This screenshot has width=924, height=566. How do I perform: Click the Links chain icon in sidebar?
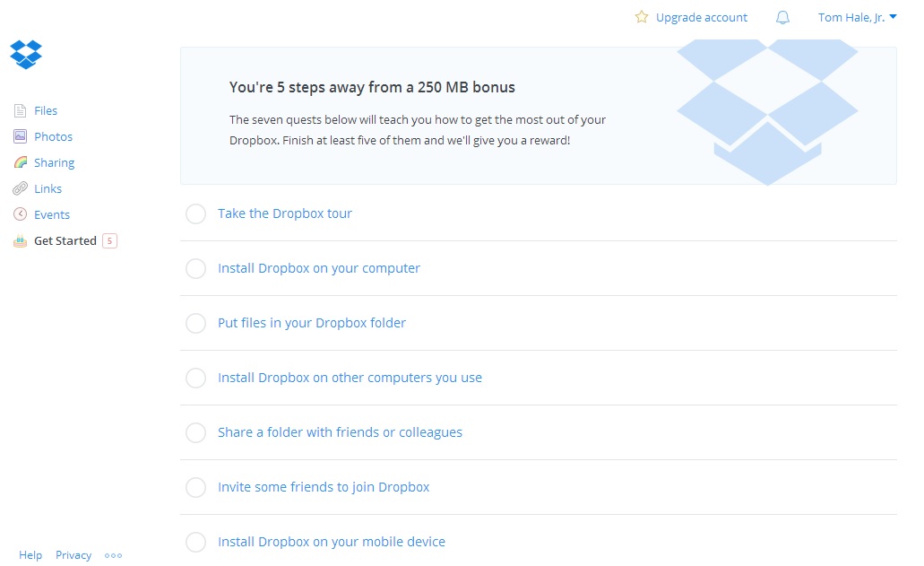(20, 188)
